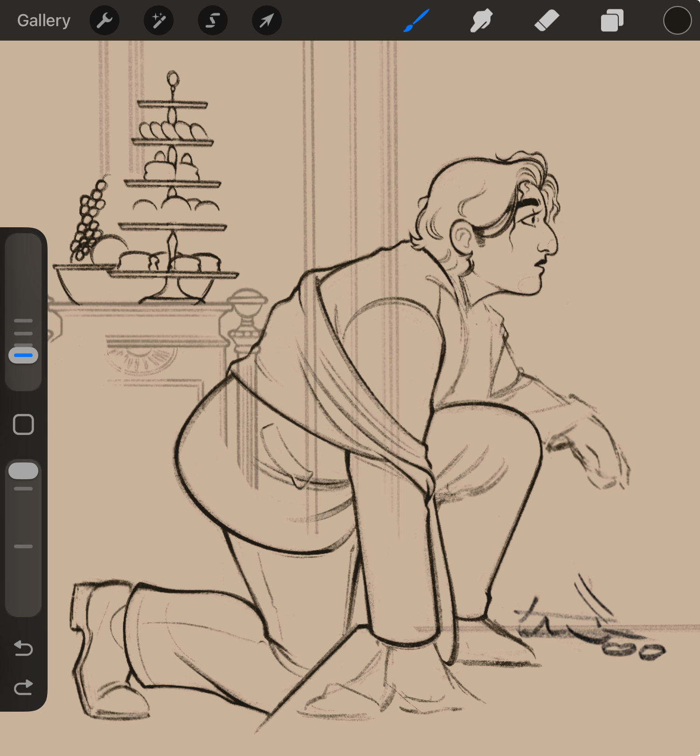Open the Adjustments magic wand menu

(x=159, y=21)
